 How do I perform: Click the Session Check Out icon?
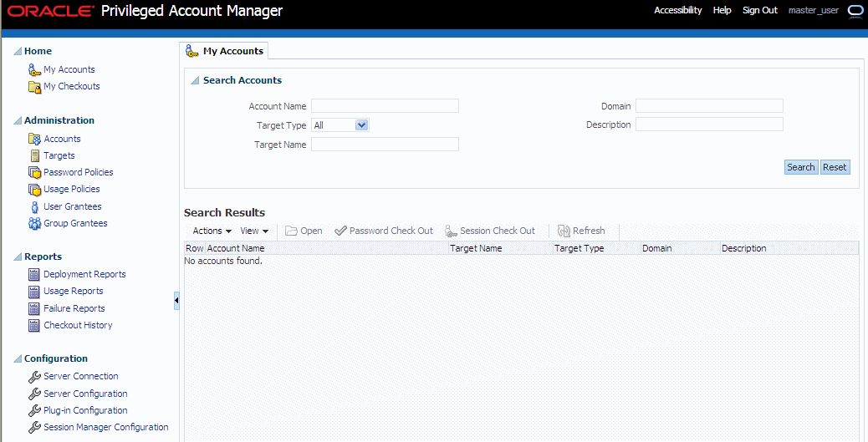(x=451, y=231)
